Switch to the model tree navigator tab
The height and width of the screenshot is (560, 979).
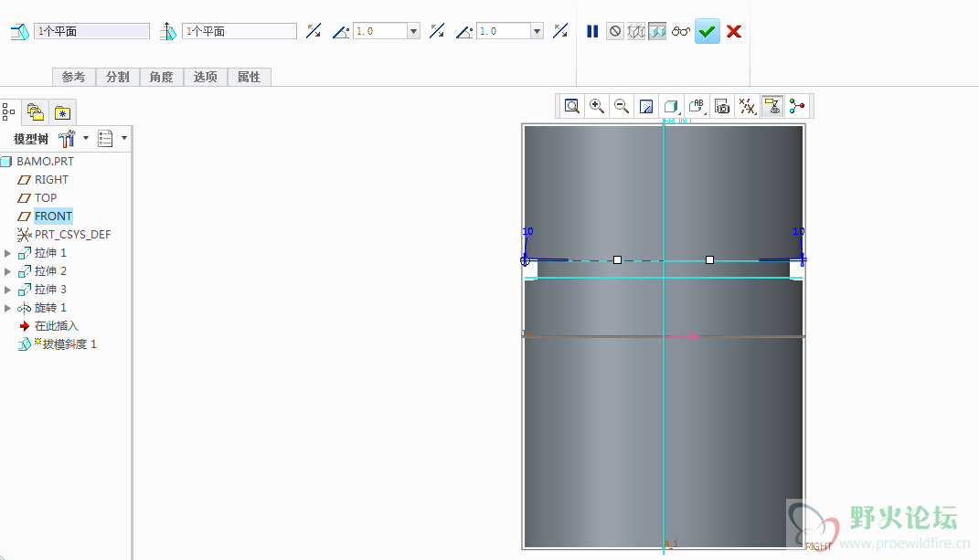pyautogui.click(x=9, y=112)
